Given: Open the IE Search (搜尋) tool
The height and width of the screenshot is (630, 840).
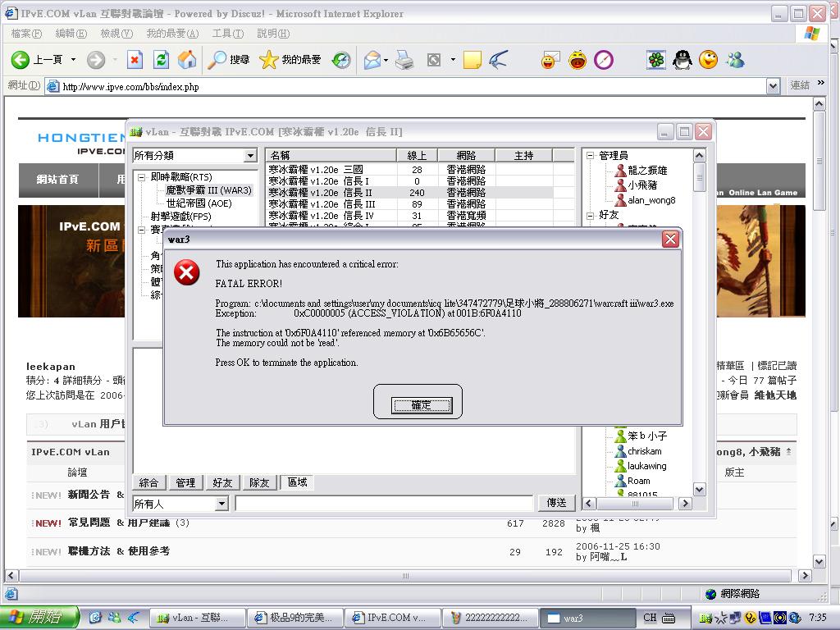Looking at the screenshot, I should (229, 59).
